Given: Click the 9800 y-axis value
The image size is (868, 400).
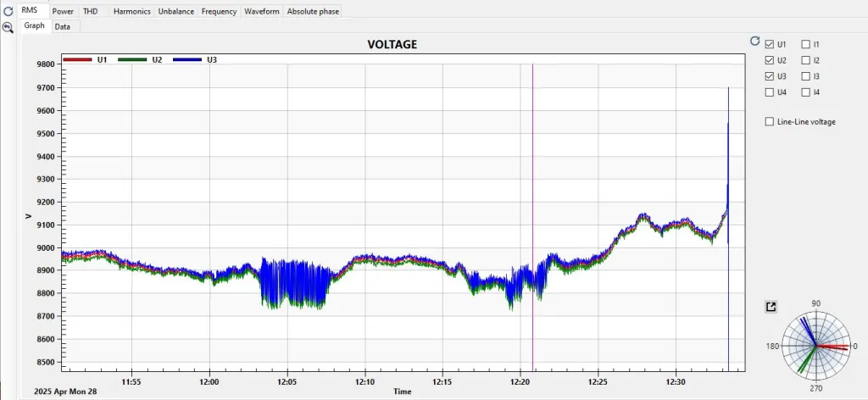Looking at the screenshot, I should (46, 64).
